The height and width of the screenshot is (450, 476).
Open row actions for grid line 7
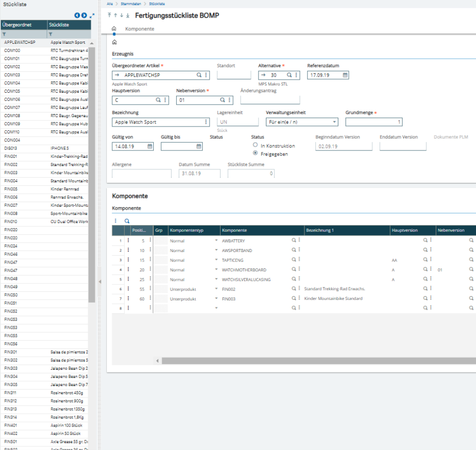tap(128, 298)
